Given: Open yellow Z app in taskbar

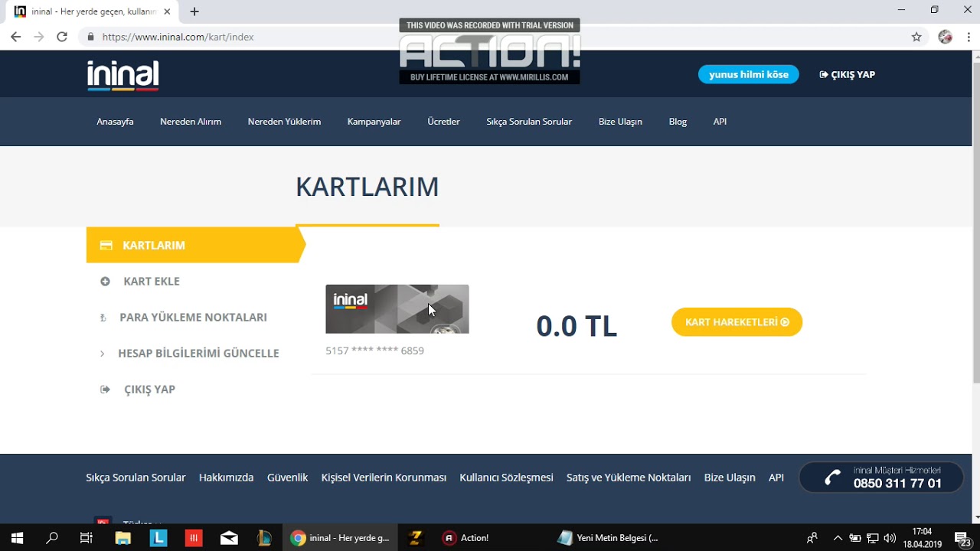Looking at the screenshot, I should pyautogui.click(x=416, y=538).
